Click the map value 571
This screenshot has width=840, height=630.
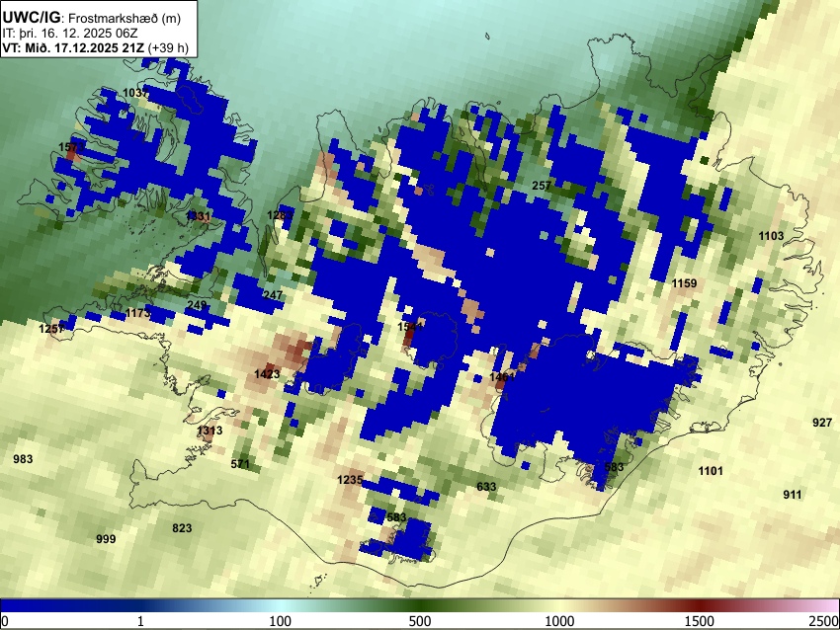[x=240, y=464]
